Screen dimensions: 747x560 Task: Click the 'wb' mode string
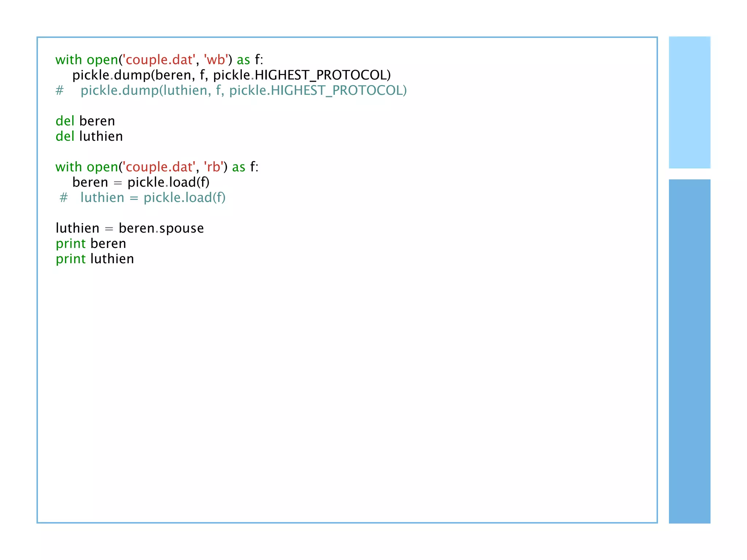point(216,60)
